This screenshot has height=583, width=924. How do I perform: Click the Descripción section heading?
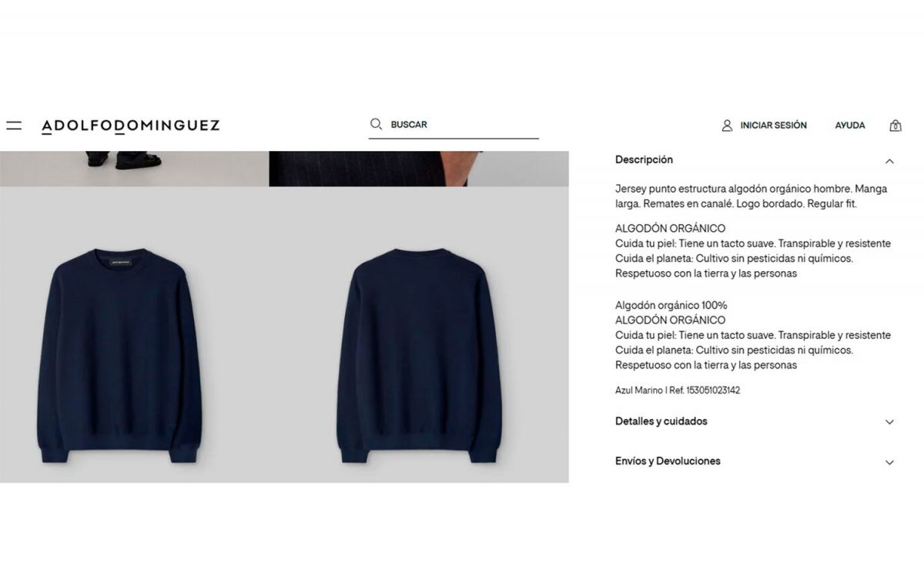pyautogui.click(x=644, y=159)
